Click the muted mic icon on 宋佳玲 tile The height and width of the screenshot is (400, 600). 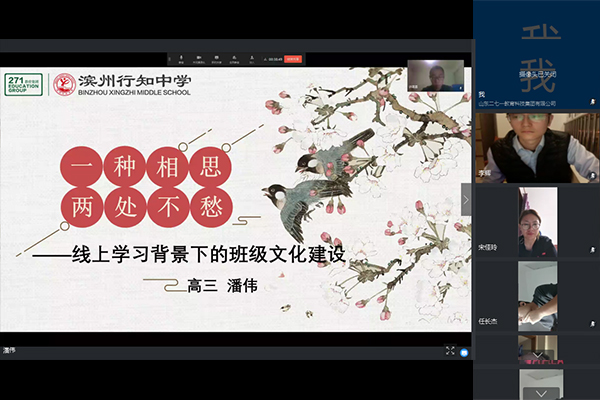(593, 250)
